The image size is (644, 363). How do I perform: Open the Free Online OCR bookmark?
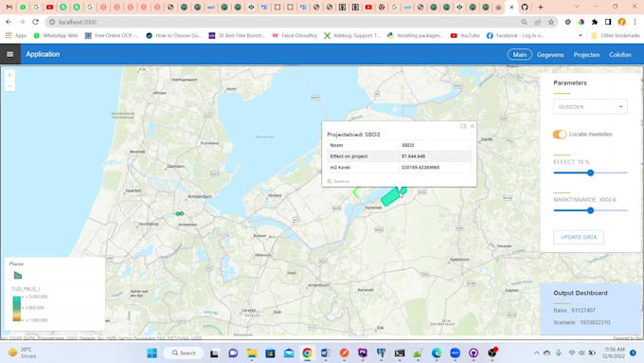[112, 36]
